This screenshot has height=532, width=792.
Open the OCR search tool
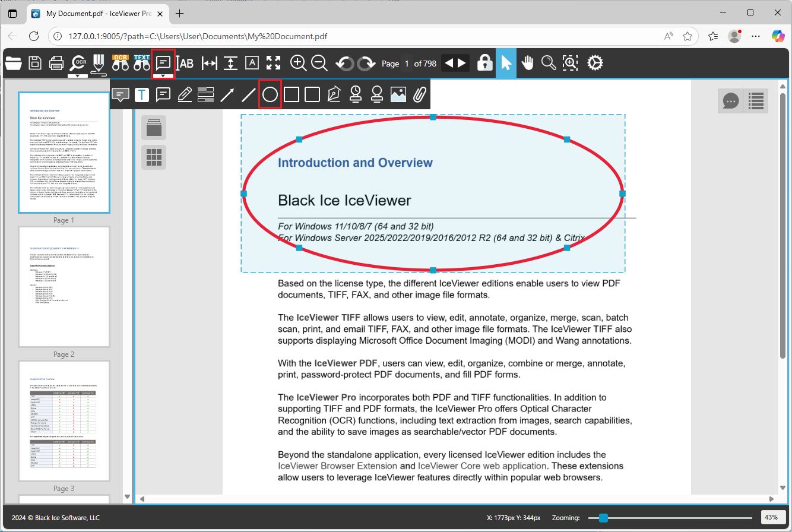78,64
